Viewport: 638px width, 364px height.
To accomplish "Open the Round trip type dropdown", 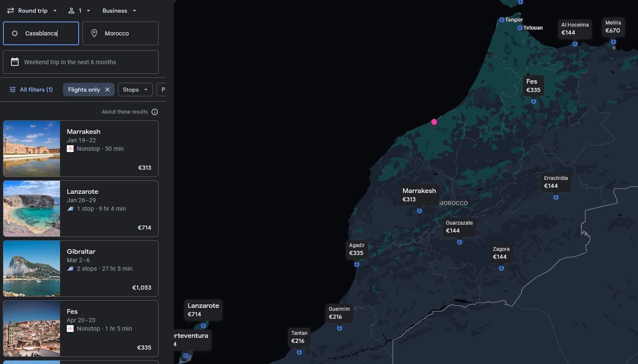I will pos(32,11).
